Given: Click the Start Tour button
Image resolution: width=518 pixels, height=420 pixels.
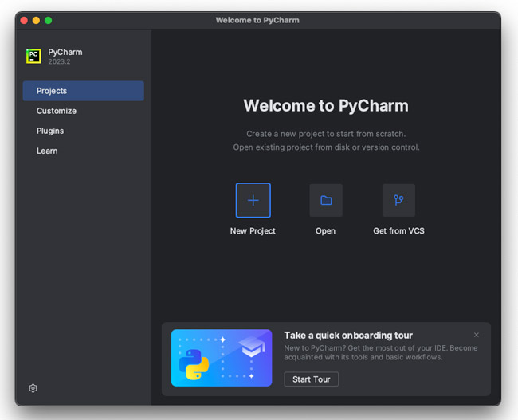Looking at the screenshot, I should click(x=311, y=379).
